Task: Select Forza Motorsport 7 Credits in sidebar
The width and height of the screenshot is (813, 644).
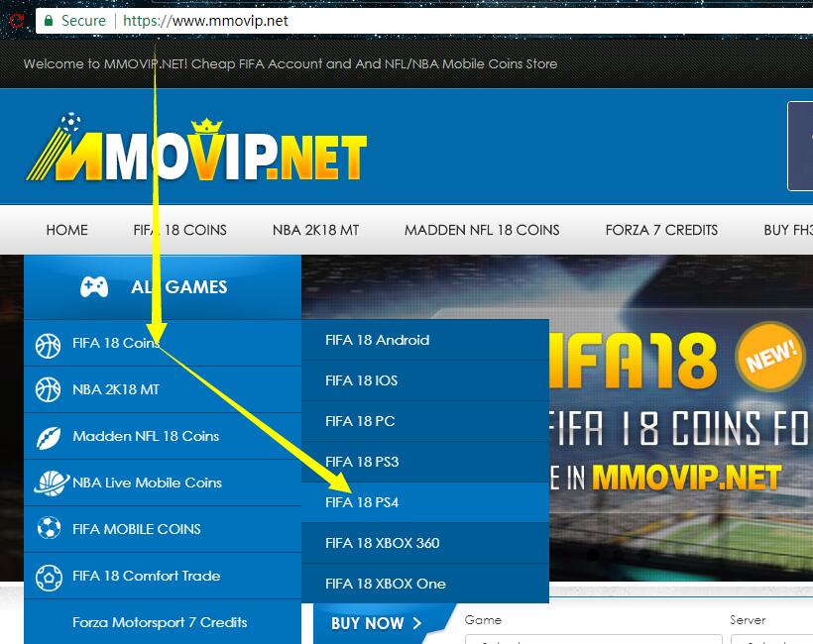Action: tap(163, 622)
